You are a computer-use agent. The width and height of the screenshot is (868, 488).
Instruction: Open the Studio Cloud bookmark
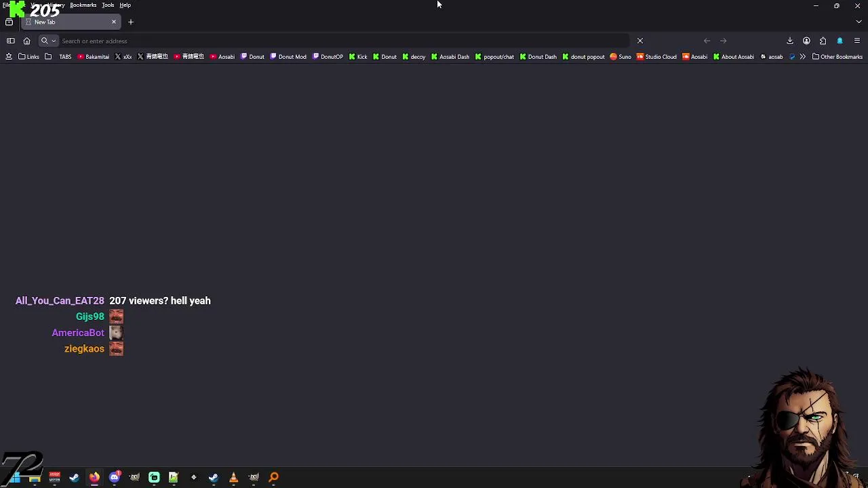[656, 57]
